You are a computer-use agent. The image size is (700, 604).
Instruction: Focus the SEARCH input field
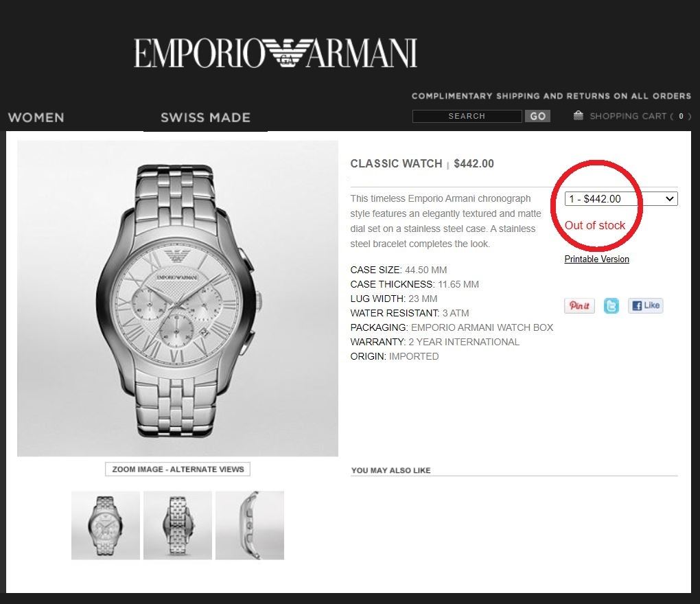[x=467, y=116]
